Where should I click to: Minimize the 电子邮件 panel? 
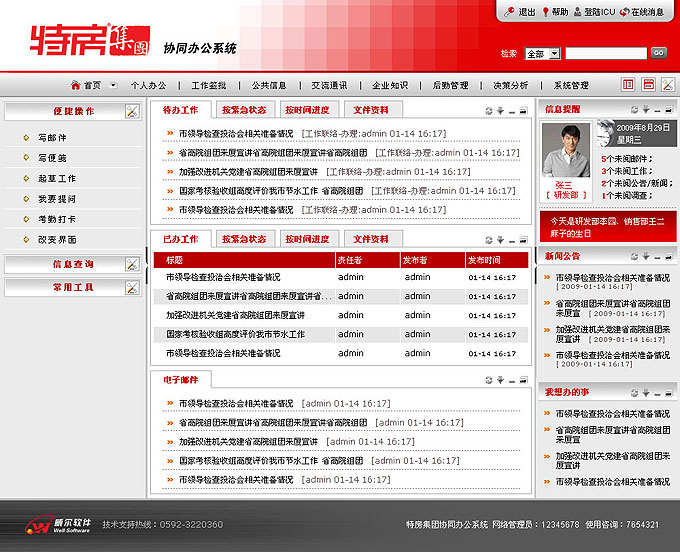(x=511, y=380)
